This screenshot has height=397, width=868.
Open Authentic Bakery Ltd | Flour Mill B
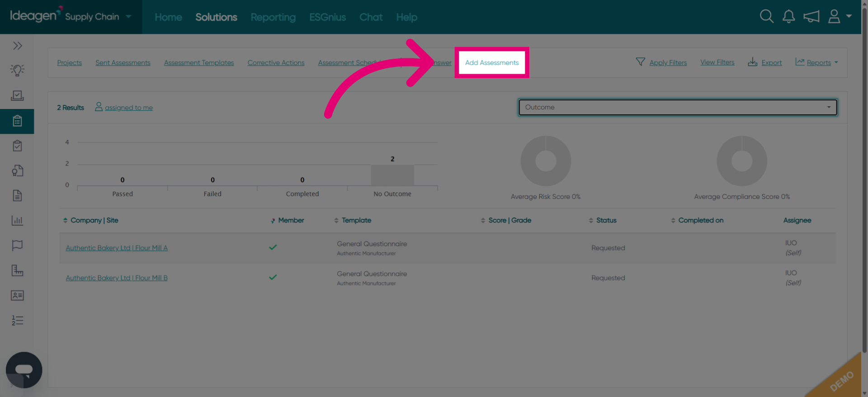117,278
